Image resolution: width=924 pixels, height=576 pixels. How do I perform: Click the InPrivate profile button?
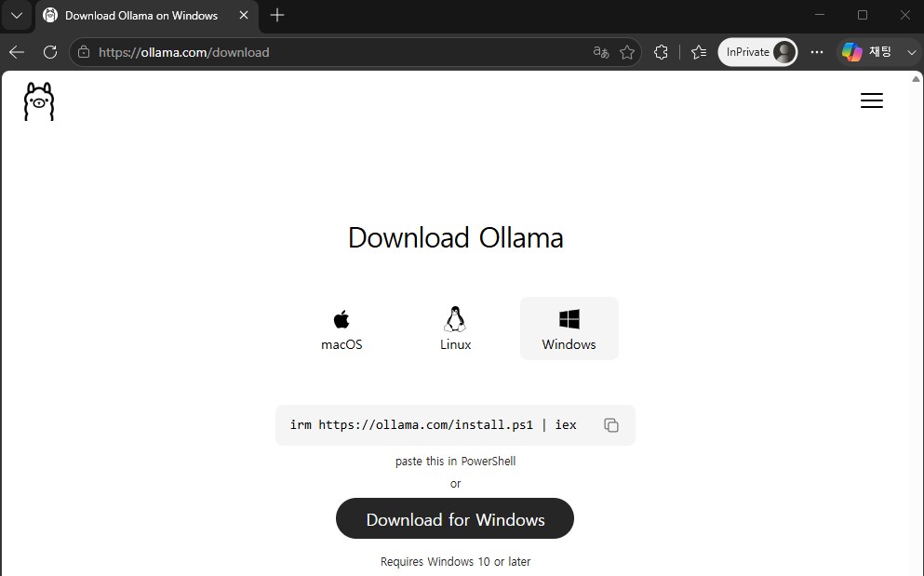[x=757, y=52]
